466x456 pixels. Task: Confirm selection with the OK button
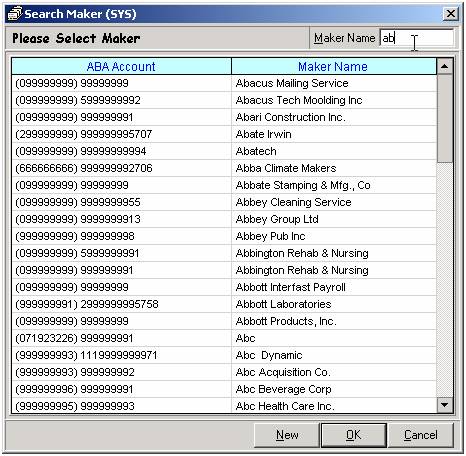click(x=354, y=435)
